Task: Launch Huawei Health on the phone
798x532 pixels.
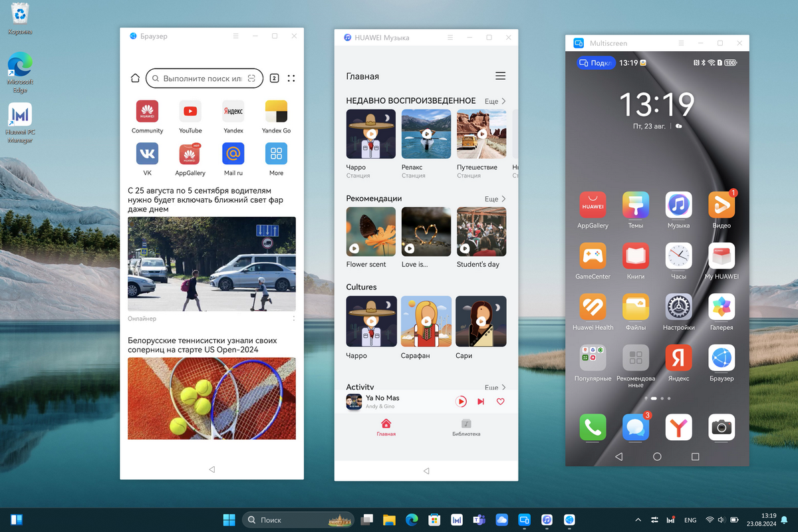Action: [x=593, y=307]
